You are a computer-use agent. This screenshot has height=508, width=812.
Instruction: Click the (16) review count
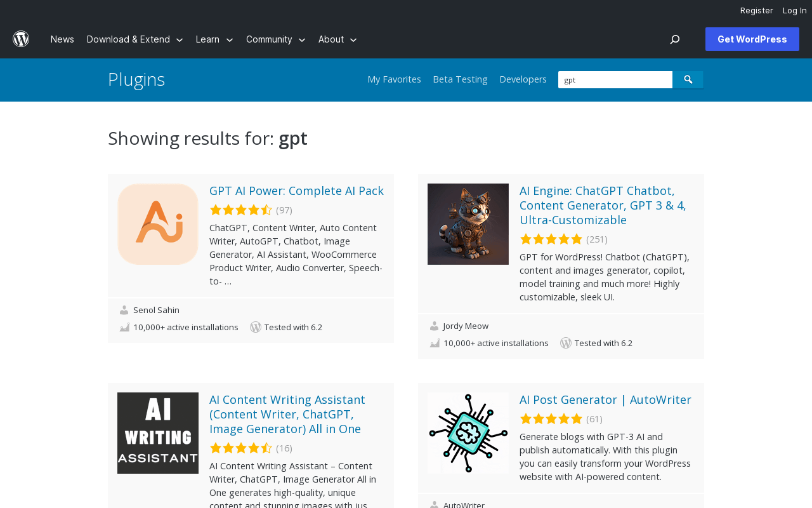click(x=284, y=448)
